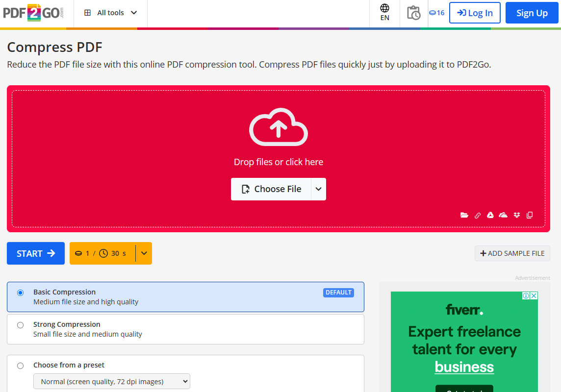The width and height of the screenshot is (561, 392).
Task: Expand the credits and time dropdown arrow
Action: [x=144, y=253]
